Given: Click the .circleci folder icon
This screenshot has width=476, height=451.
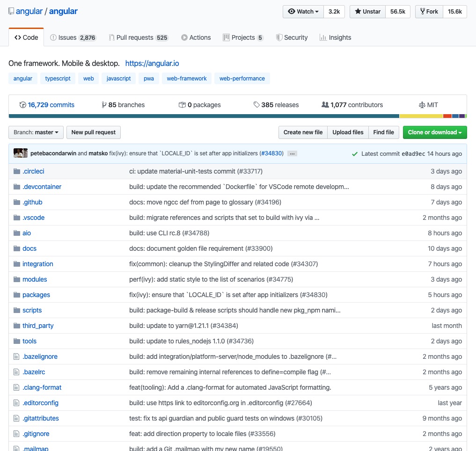Looking at the screenshot, I should click(x=17, y=172).
